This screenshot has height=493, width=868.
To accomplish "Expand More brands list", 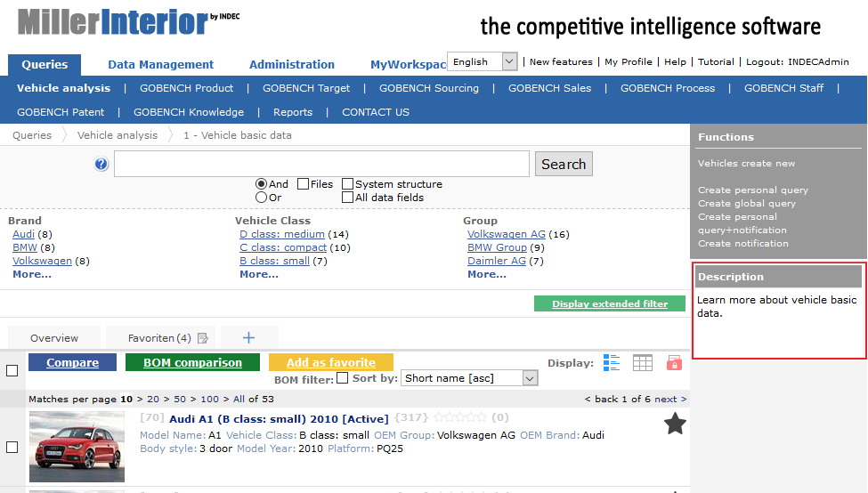I will (32, 274).
